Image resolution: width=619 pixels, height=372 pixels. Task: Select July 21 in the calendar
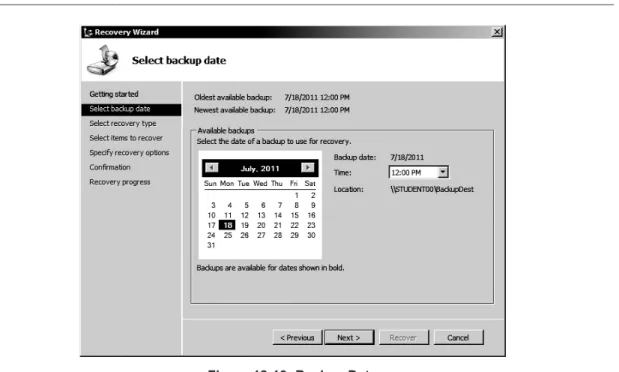[x=278, y=225]
